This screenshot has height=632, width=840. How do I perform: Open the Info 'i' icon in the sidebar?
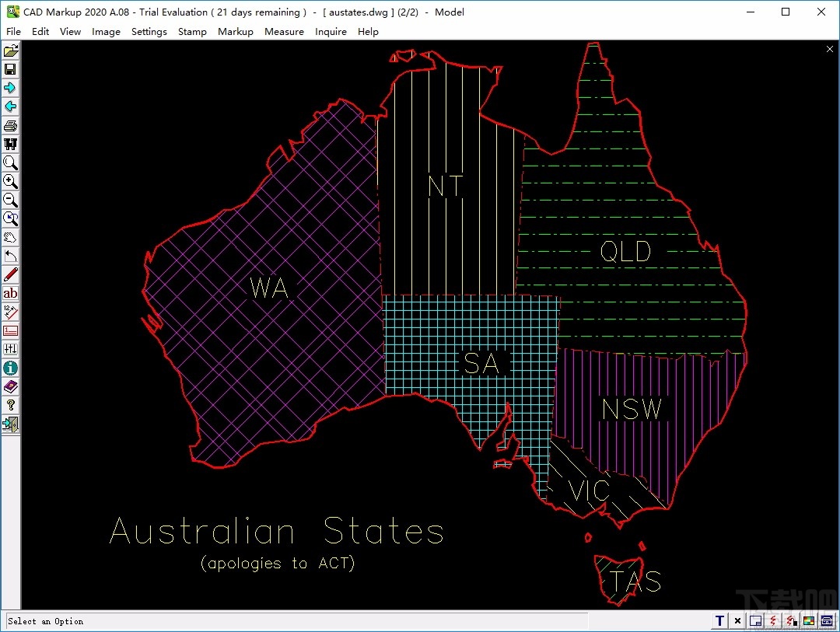(x=10, y=368)
